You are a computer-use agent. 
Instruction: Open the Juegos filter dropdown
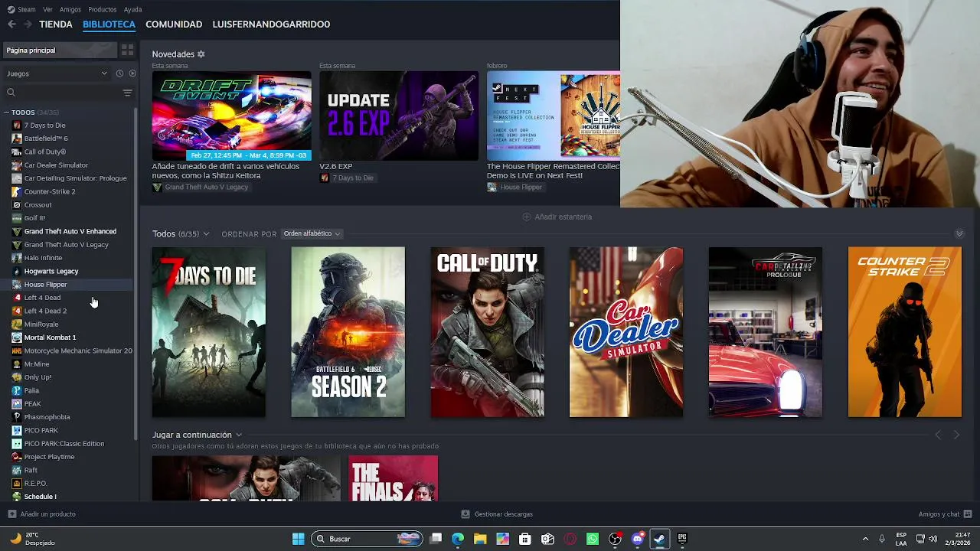[x=57, y=73]
